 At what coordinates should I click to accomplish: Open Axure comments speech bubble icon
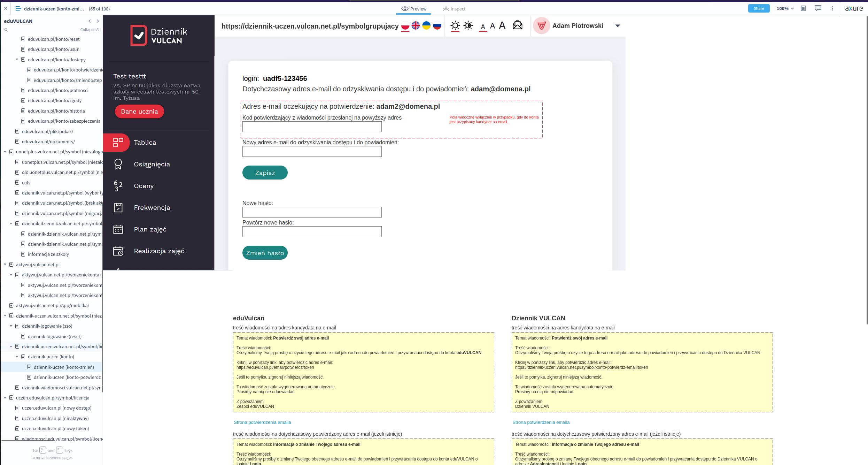coord(818,8)
